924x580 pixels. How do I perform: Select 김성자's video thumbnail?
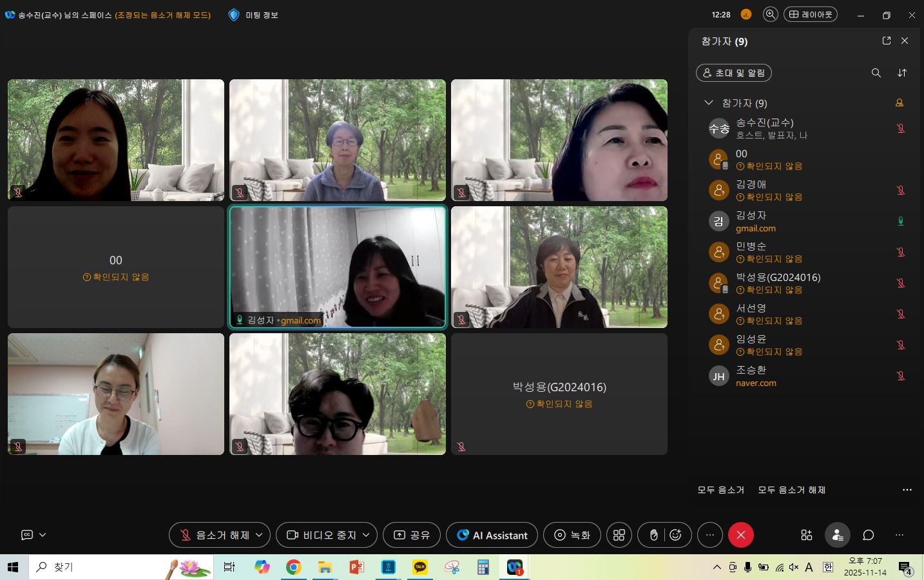tap(338, 267)
